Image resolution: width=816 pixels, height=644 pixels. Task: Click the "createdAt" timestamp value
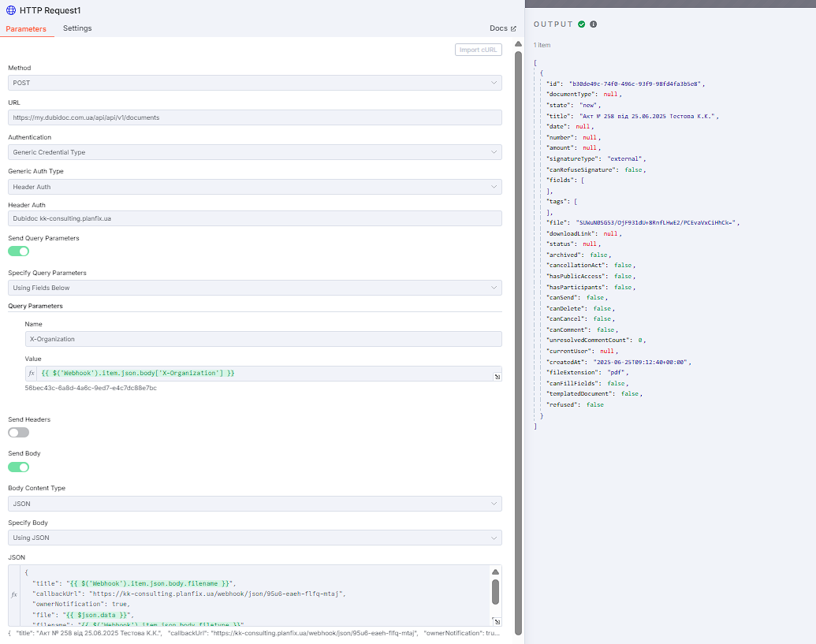click(641, 362)
